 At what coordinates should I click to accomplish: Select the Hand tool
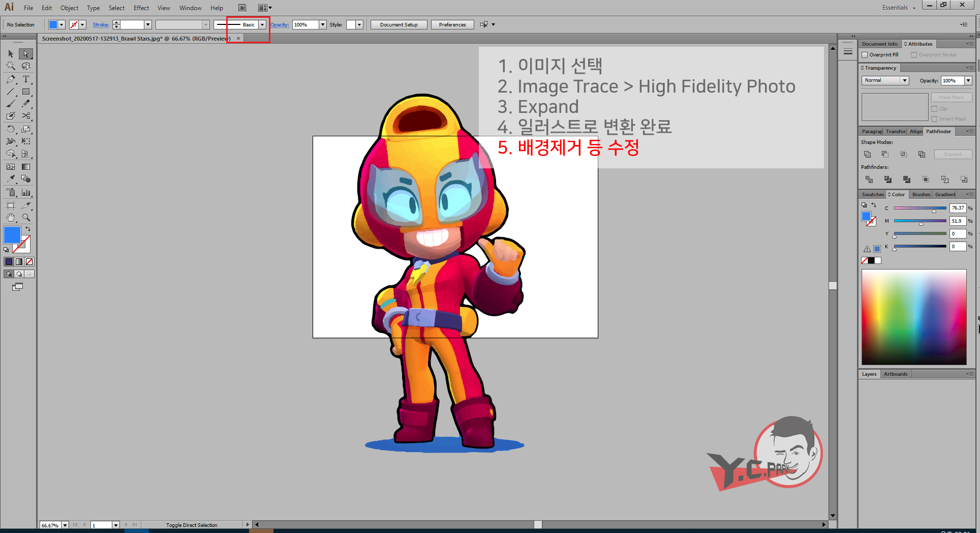tap(11, 218)
